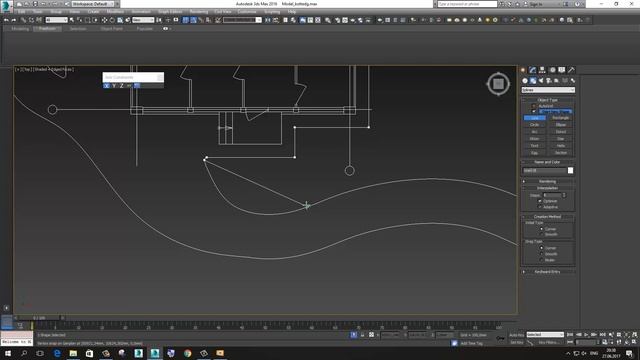The width and height of the screenshot is (640, 360).
Task: Click the Redo arrow in main toolbar
Action: pos(14,20)
